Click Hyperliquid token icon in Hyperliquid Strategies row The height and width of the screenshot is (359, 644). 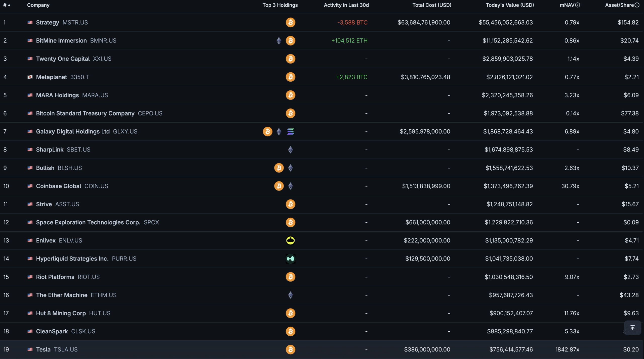(290, 259)
